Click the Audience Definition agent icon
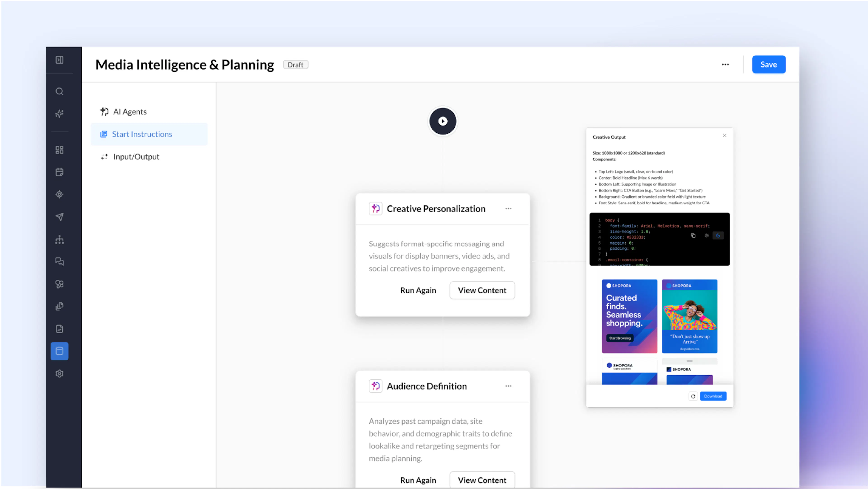 click(375, 386)
